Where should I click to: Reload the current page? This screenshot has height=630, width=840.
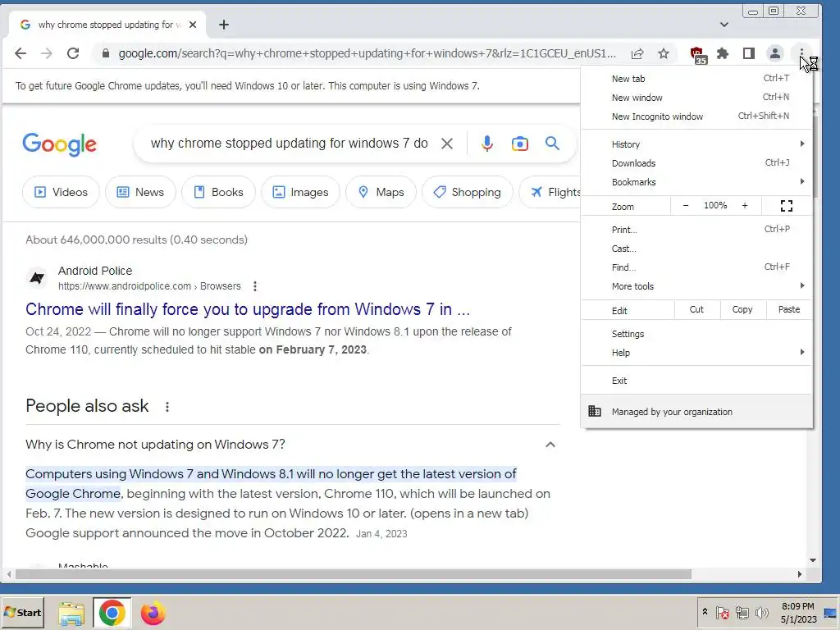click(x=73, y=53)
